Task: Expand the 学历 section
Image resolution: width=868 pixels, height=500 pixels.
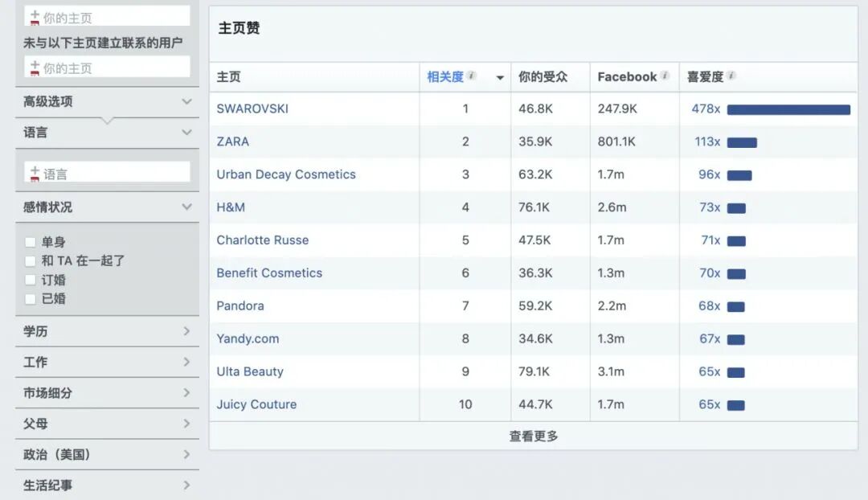Action: pos(186,331)
